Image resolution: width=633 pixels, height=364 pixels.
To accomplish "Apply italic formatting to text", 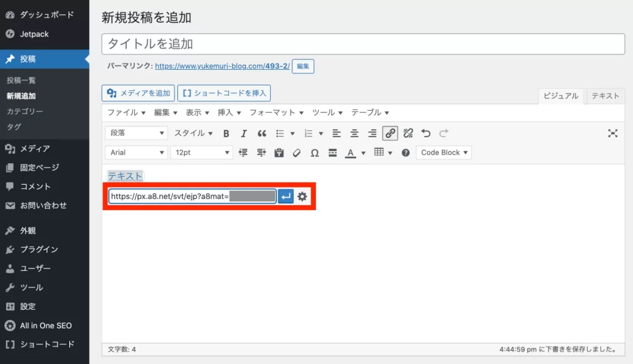I will 244,133.
